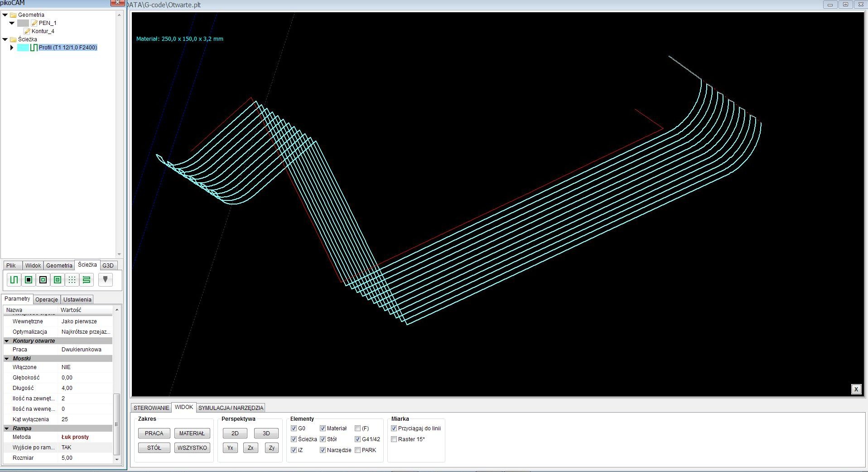
Task: Toggle the iZ checkbox
Action: click(x=294, y=450)
